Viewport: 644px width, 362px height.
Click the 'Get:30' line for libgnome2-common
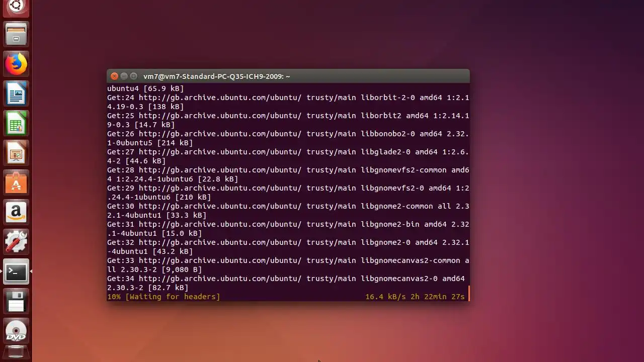(288, 206)
